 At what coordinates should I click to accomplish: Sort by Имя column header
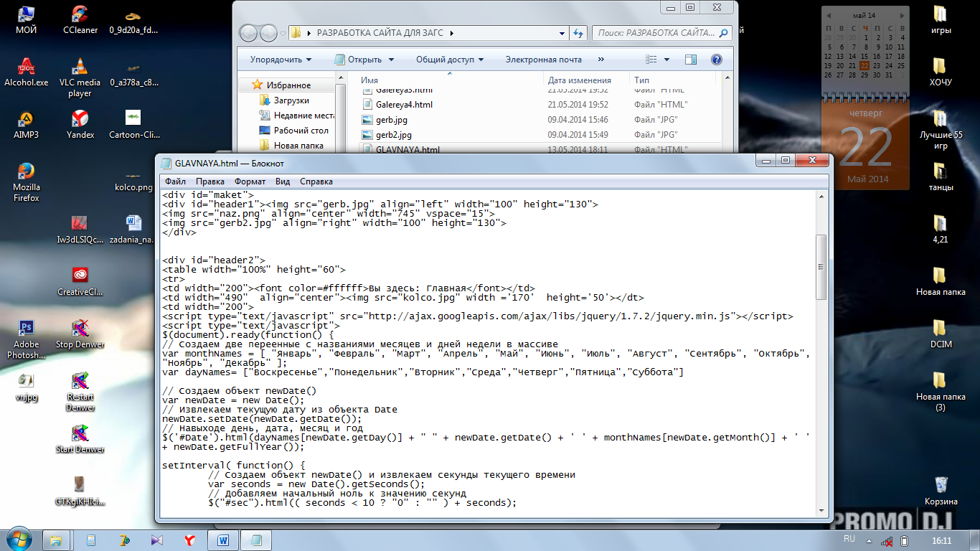click(x=450, y=80)
